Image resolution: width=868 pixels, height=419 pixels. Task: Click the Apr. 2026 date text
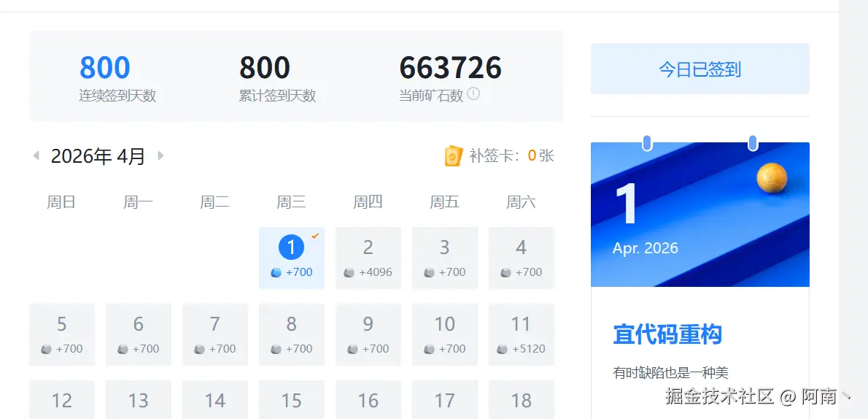[645, 247]
